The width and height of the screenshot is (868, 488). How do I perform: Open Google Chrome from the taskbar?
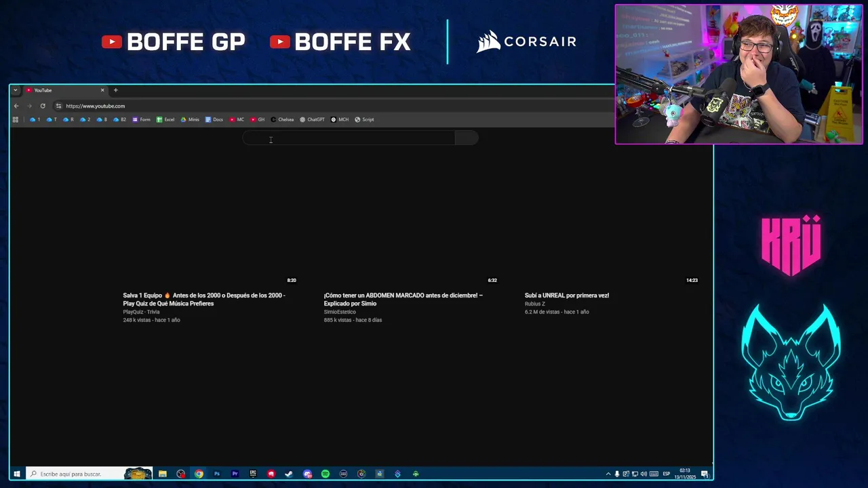click(199, 474)
